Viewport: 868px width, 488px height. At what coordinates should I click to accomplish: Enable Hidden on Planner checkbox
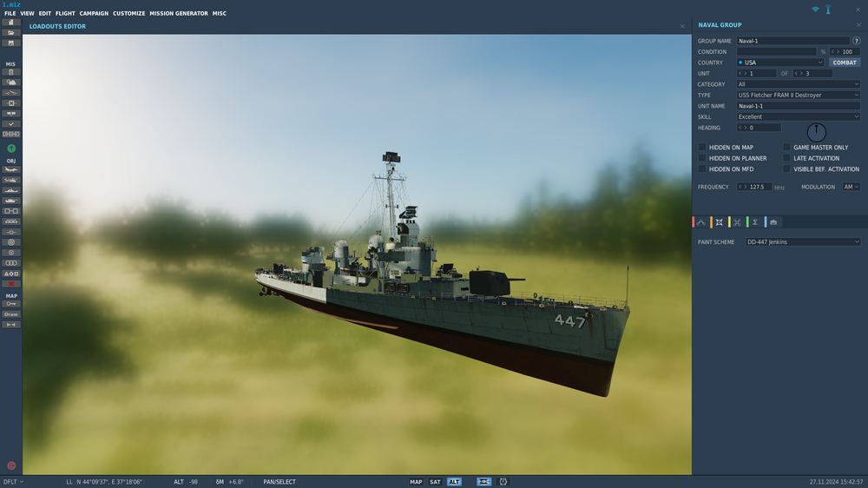click(702, 158)
